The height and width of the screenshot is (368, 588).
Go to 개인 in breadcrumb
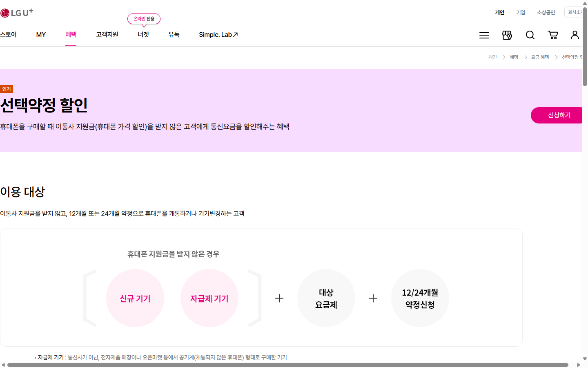pos(492,57)
